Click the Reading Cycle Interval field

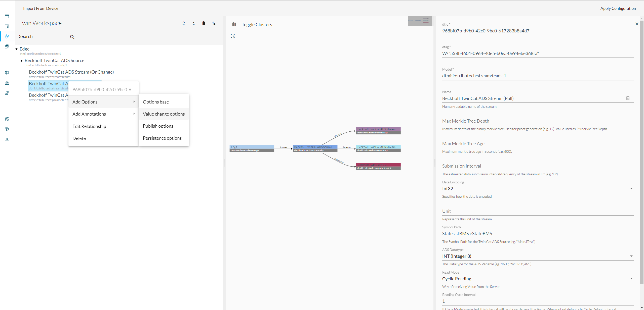(538, 301)
